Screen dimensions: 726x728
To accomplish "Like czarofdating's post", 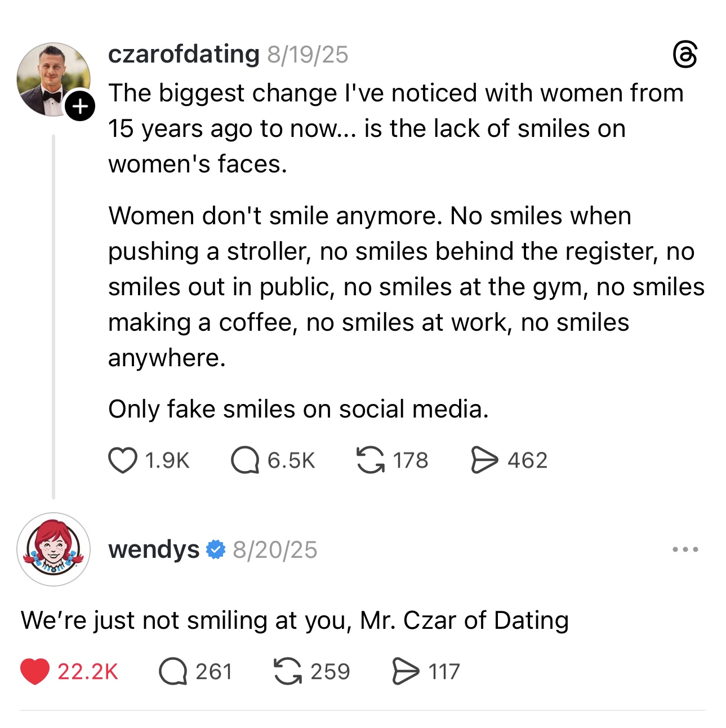I will (x=124, y=460).
